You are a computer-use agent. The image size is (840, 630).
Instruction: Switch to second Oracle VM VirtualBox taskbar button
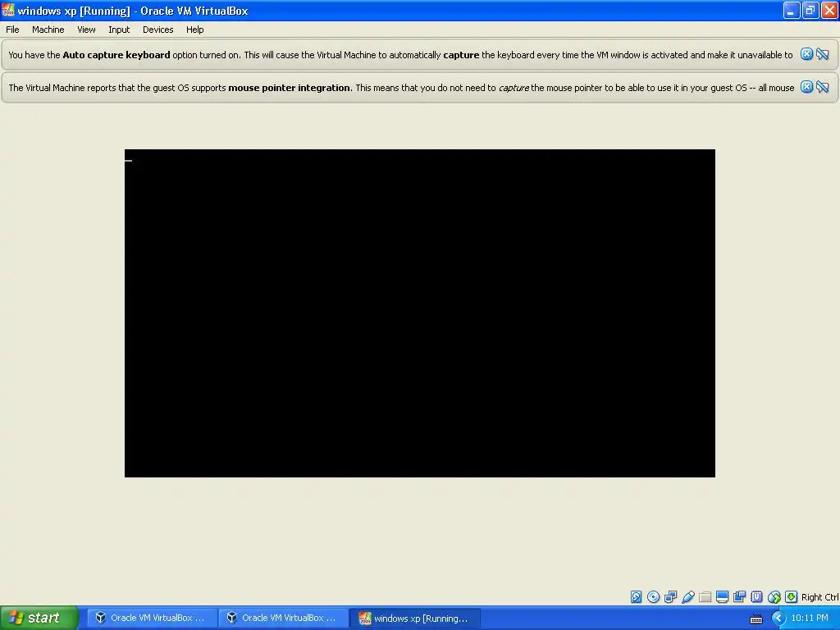[282, 618]
